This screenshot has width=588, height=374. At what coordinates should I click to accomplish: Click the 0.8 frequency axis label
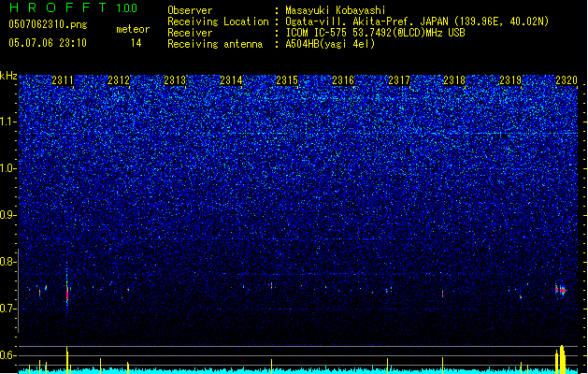pyautogui.click(x=8, y=262)
